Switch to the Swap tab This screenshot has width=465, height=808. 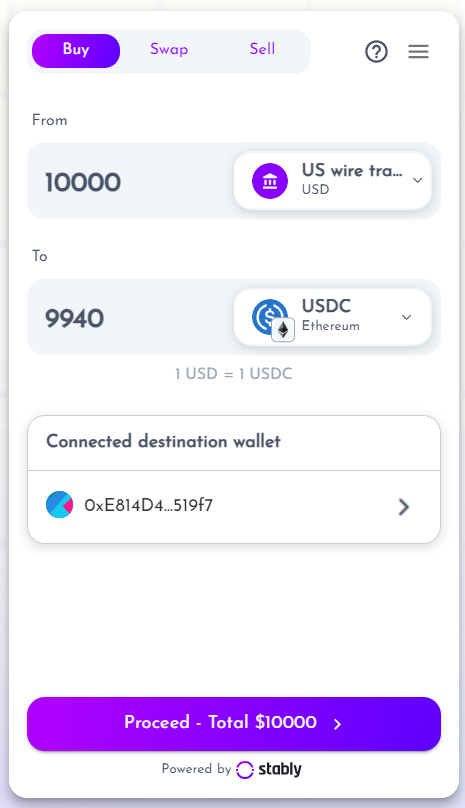[169, 49]
